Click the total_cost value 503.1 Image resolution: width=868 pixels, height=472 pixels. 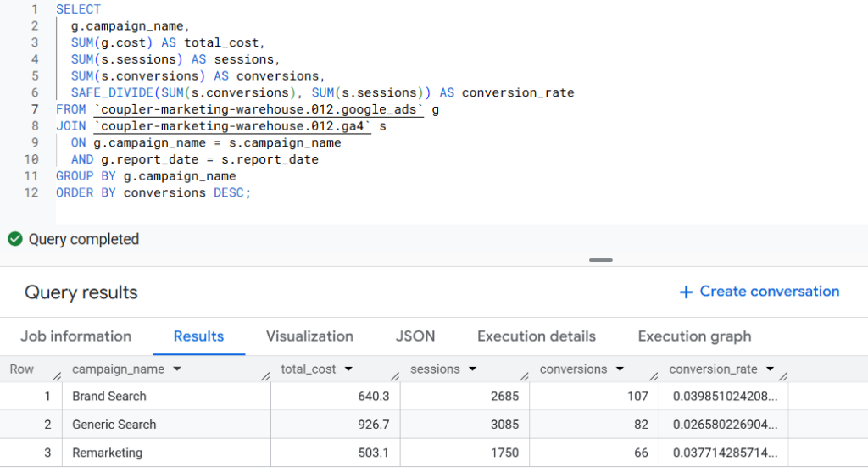(x=374, y=453)
